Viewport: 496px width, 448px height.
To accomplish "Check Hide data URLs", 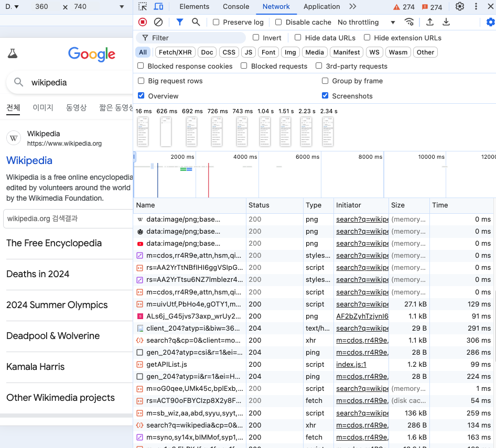I will [x=298, y=37].
